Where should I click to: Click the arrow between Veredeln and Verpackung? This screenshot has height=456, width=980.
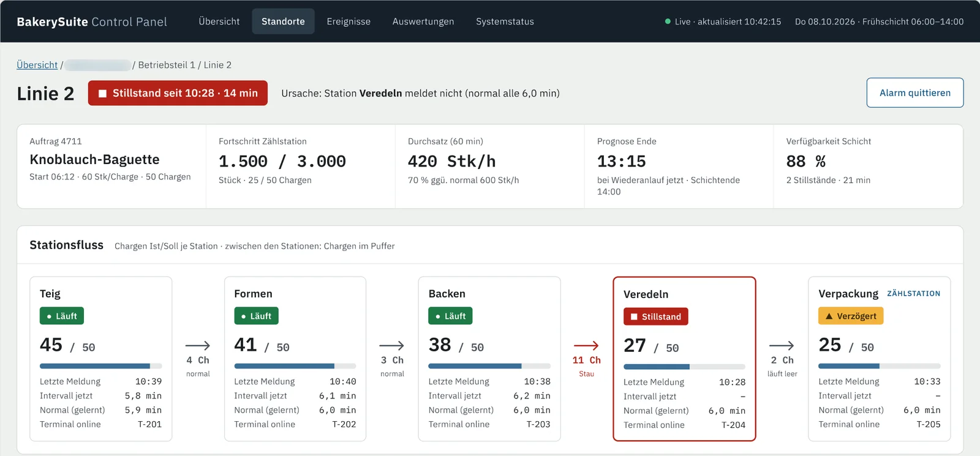tap(782, 345)
